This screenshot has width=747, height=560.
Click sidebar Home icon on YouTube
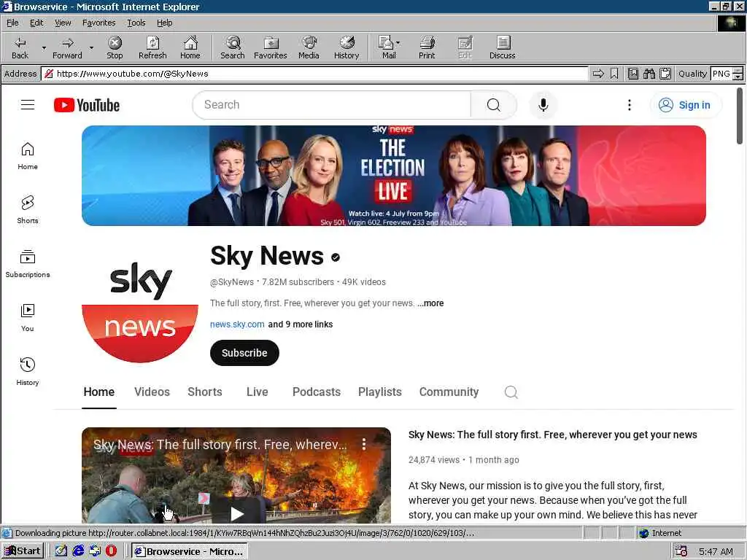pyautogui.click(x=28, y=156)
